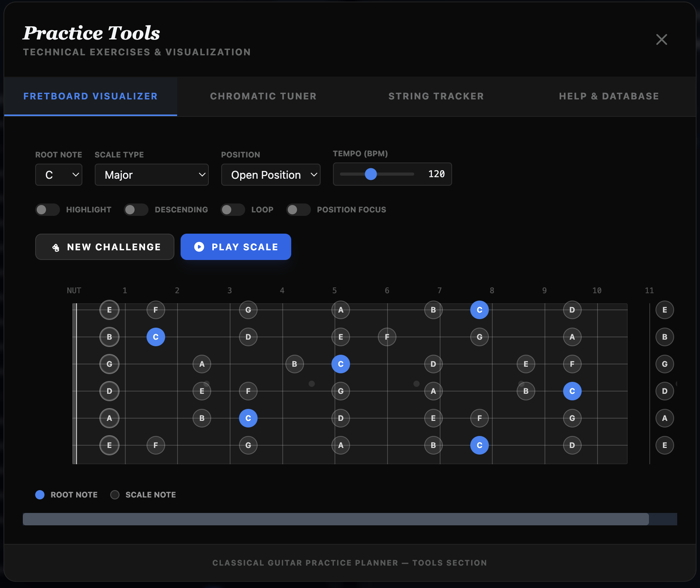Select root C on low E string fret 8
This screenshot has height=588, width=700.
point(480,445)
